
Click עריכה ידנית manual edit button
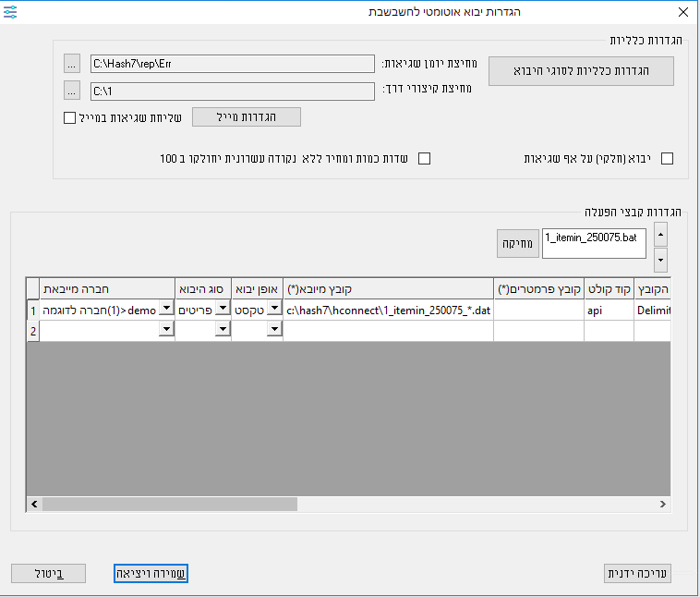tap(637, 573)
